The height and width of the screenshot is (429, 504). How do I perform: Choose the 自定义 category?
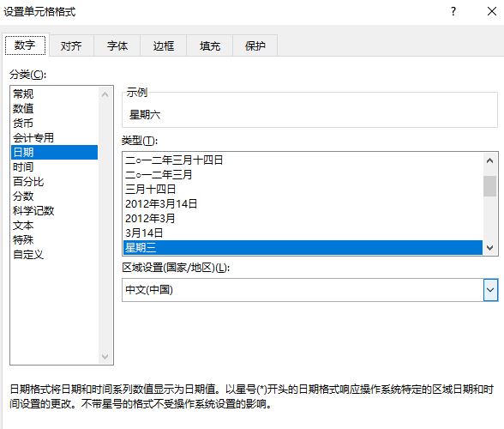click(54, 255)
